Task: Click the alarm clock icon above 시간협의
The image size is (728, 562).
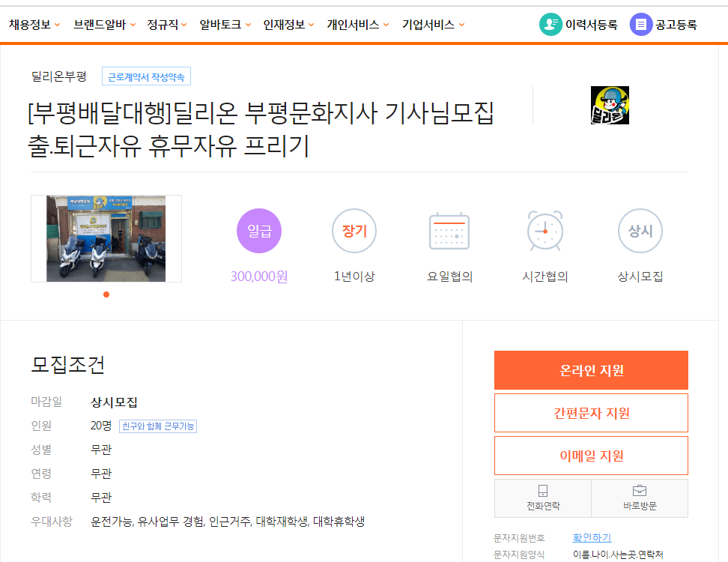Action: [x=545, y=231]
